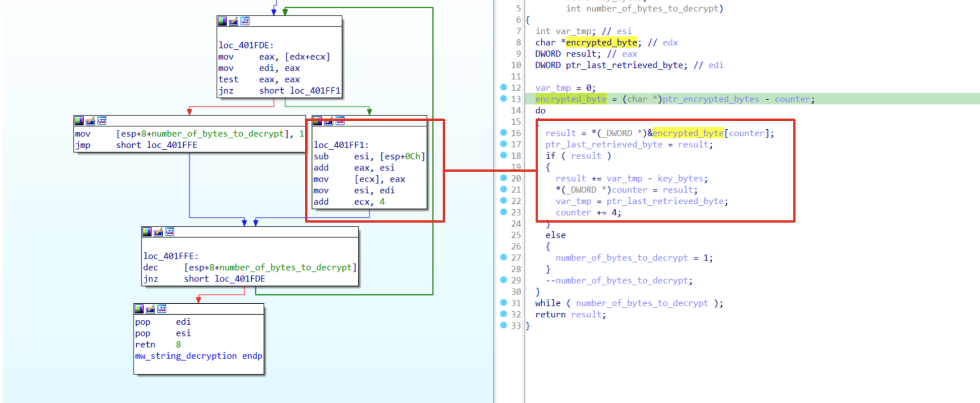Click pencil edit icon on loc_401FDE node
Image resolution: width=980 pixels, height=403 pixels.
click(234, 21)
